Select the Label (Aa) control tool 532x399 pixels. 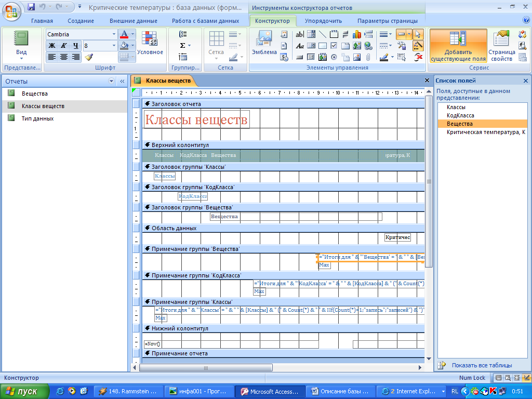[x=299, y=46]
